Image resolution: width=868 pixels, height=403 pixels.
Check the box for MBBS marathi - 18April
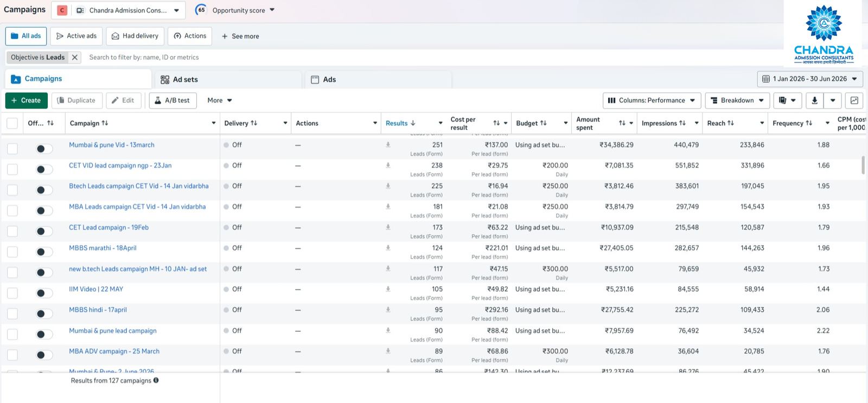(12, 252)
